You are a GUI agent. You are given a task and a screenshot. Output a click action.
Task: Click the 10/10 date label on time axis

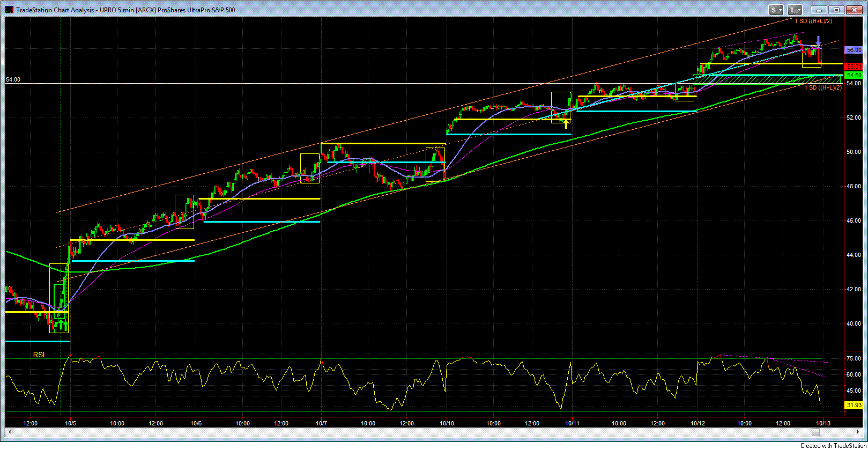click(x=447, y=423)
